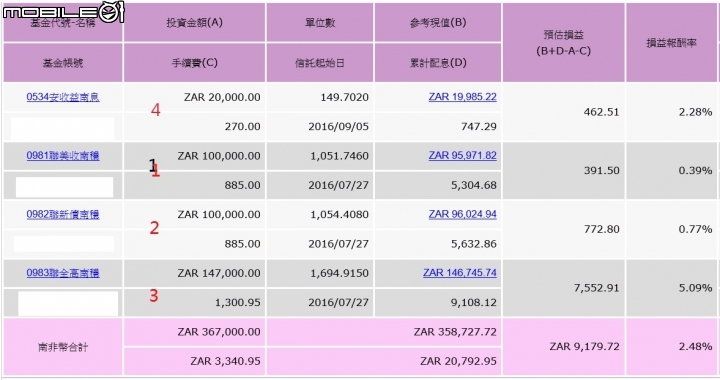The width and height of the screenshot is (720, 380).
Task: Click the 南非幣合計 total row label
Action: (63, 346)
